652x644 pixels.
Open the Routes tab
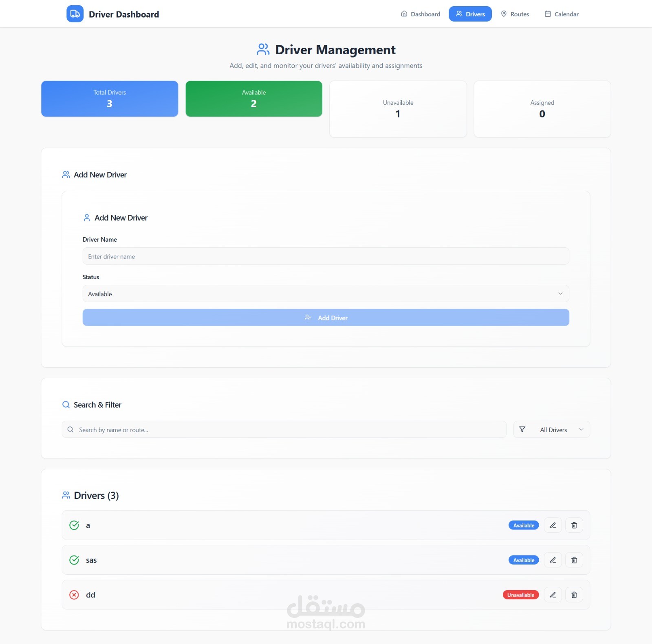(515, 14)
